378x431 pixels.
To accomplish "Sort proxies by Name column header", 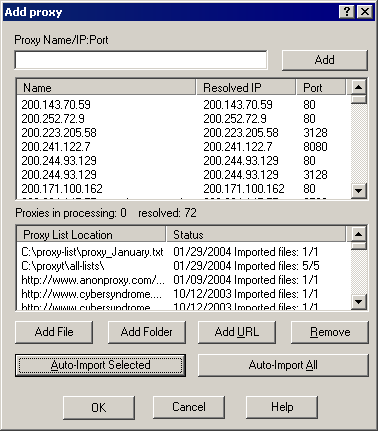I will pyautogui.click(x=106, y=88).
